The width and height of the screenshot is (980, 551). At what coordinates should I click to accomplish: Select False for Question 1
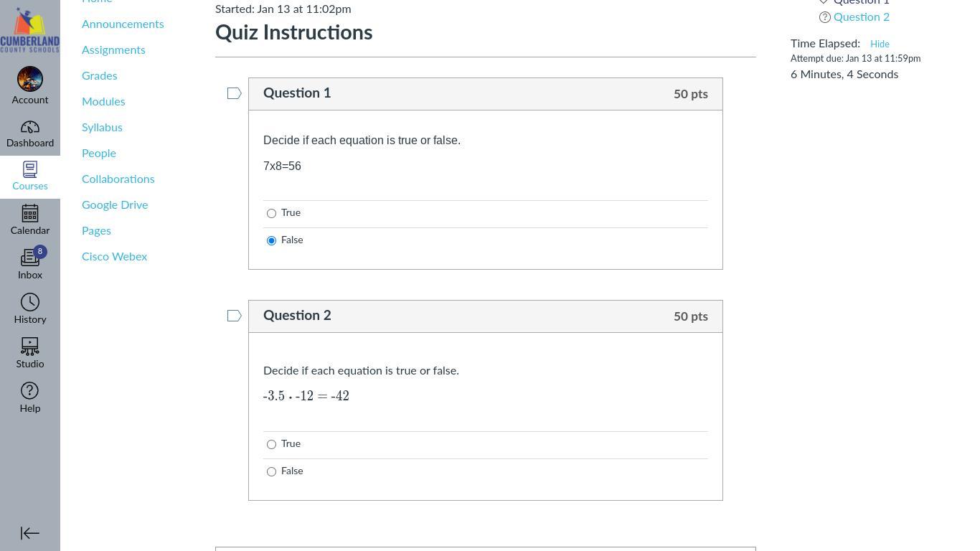(x=271, y=240)
